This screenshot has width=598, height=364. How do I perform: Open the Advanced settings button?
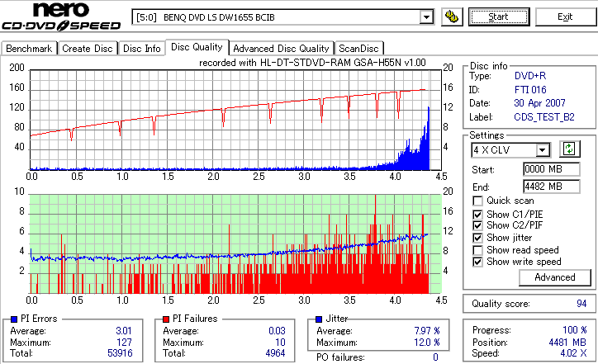(554, 277)
